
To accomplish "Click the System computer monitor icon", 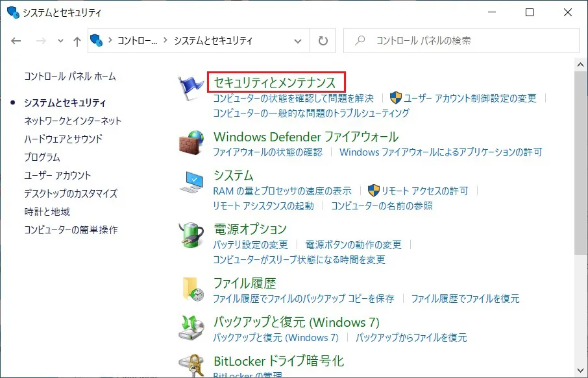I will (x=191, y=182).
